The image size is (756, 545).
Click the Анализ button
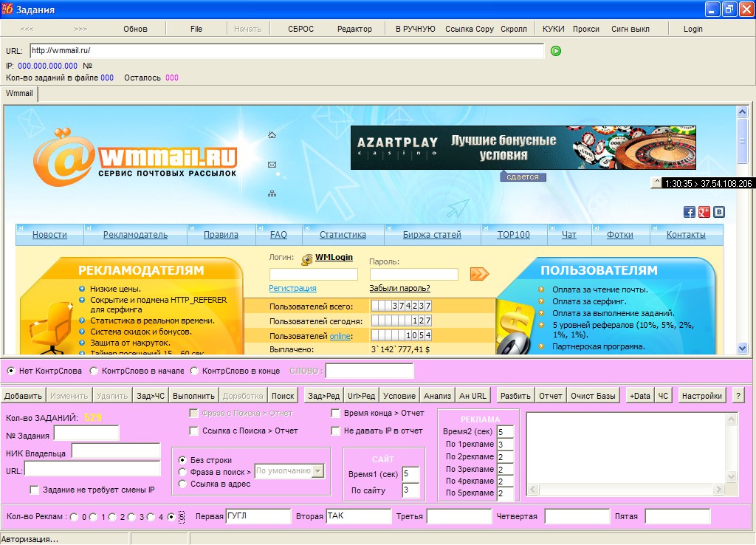click(437, 396)
